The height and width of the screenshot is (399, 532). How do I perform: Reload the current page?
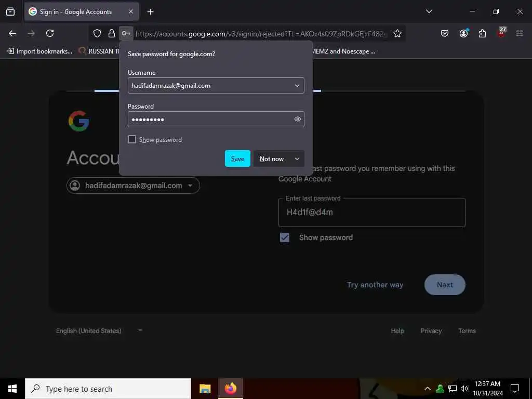[x=50, y=33]
